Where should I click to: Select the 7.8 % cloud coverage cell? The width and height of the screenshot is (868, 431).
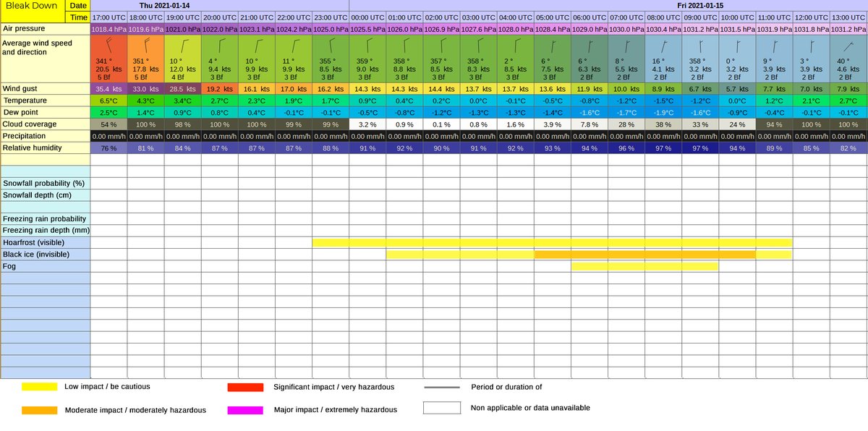(590, 124)
